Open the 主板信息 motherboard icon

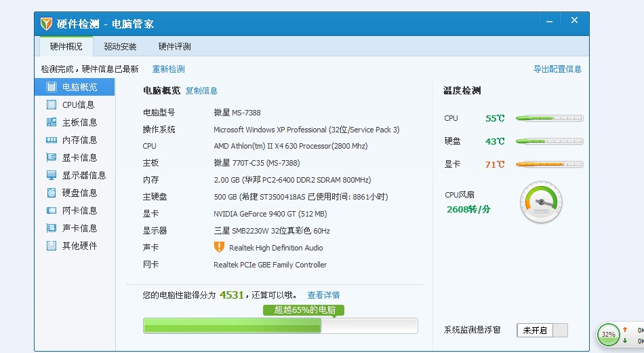(x=52, y=122)
